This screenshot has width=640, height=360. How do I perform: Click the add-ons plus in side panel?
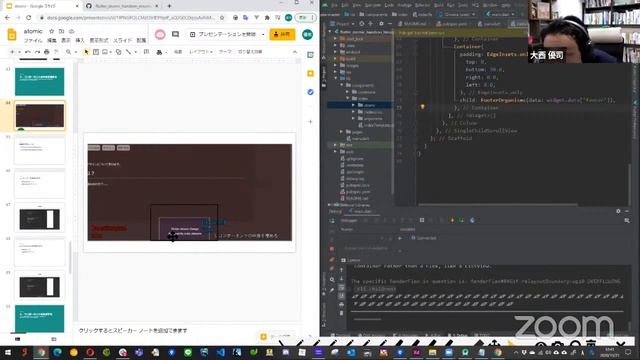click(x=311, y=122)
